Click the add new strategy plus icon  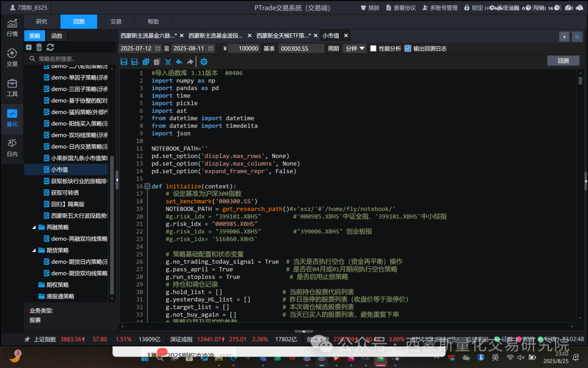tap(29, 47)
